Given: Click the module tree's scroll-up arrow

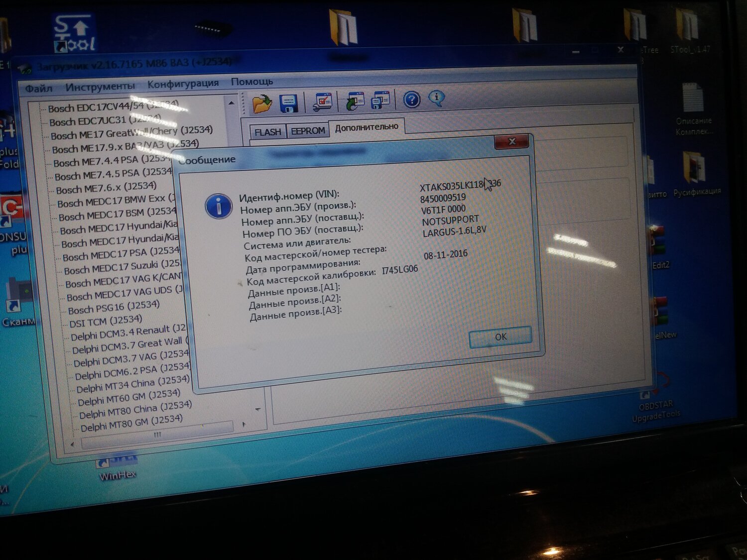Looking at the screenshot, I should [231, 103].
